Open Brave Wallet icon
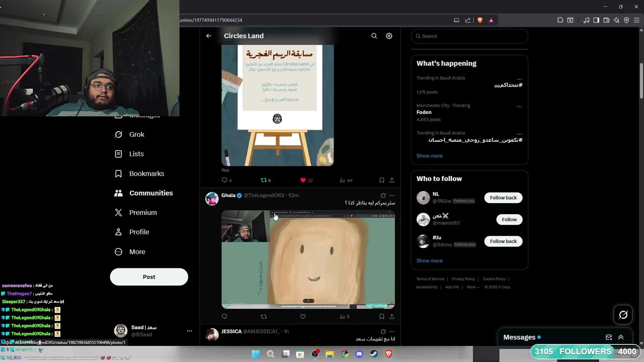 (x=606, y=20)
